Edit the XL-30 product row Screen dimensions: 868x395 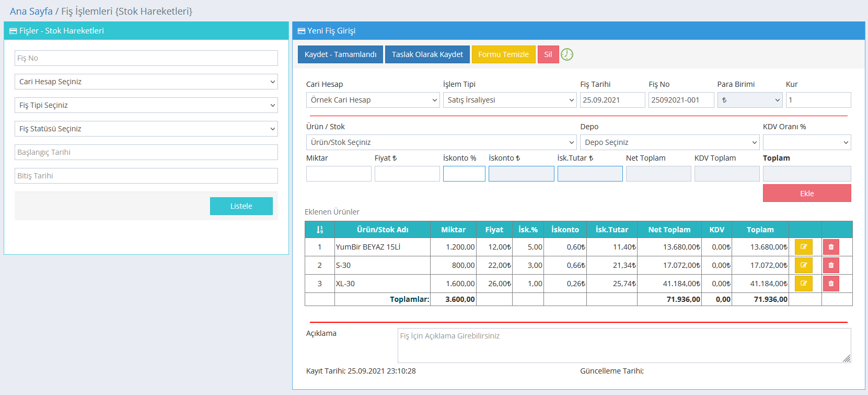(x=804, y=284)
